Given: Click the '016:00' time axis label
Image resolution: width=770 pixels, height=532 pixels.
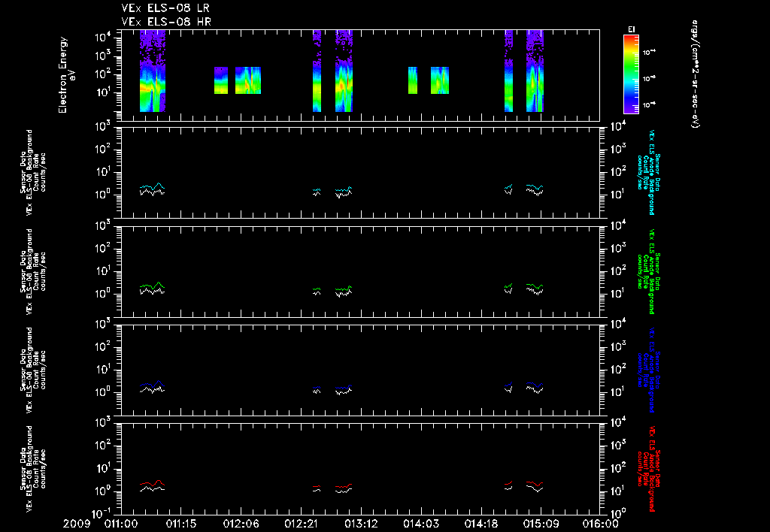Looking at the screenshot, I should click(601, 524).
